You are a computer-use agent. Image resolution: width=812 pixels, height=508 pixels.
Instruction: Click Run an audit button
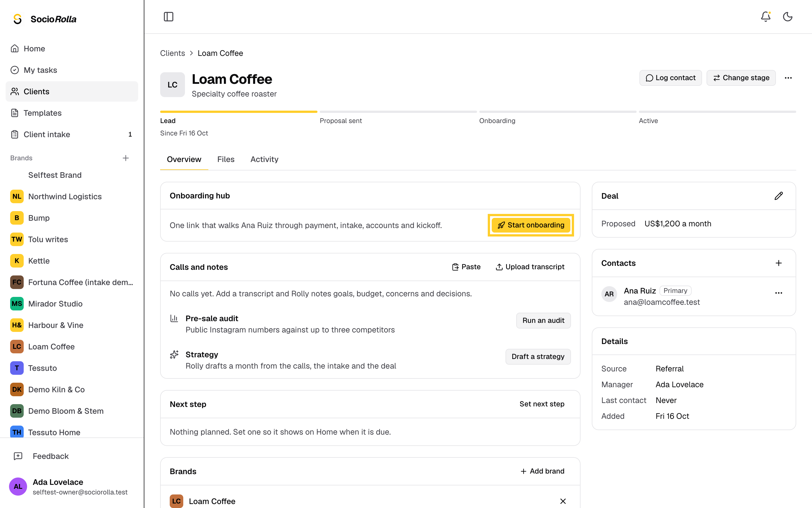coord(543,321)
